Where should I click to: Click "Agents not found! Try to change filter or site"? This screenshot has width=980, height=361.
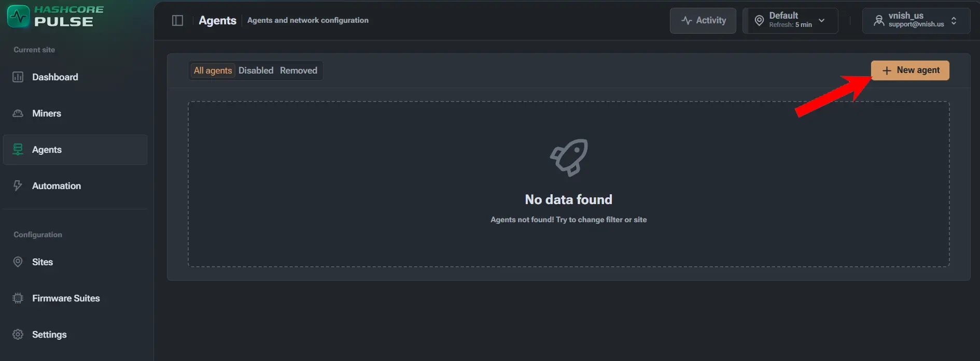pos(569,220)
